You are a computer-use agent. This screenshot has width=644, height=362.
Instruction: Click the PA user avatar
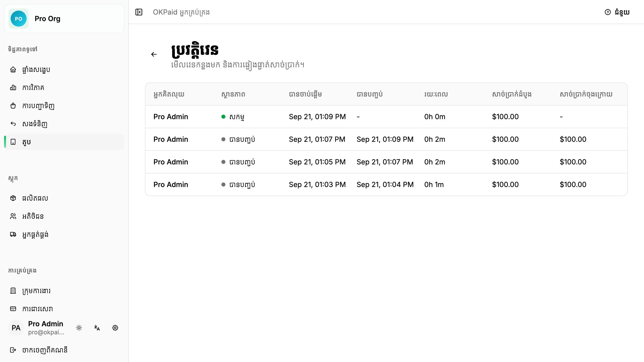(x=16, y=328)
